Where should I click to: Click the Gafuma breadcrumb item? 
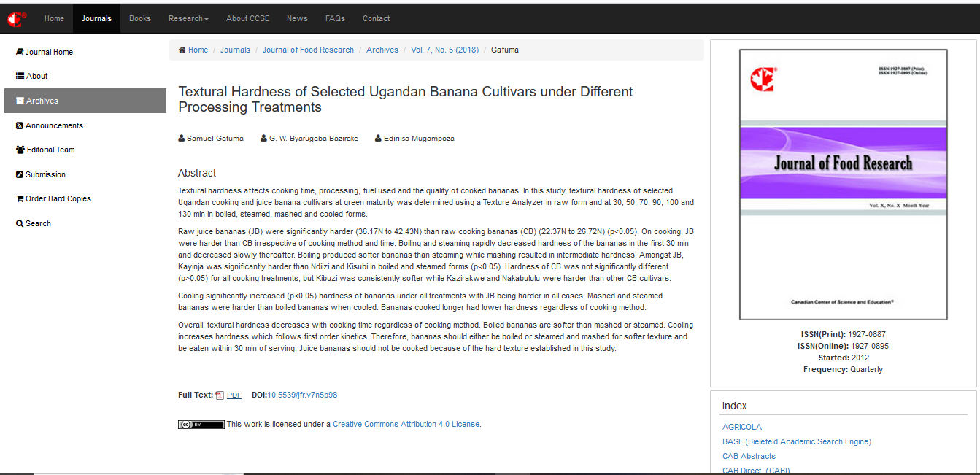pos(505,50)
